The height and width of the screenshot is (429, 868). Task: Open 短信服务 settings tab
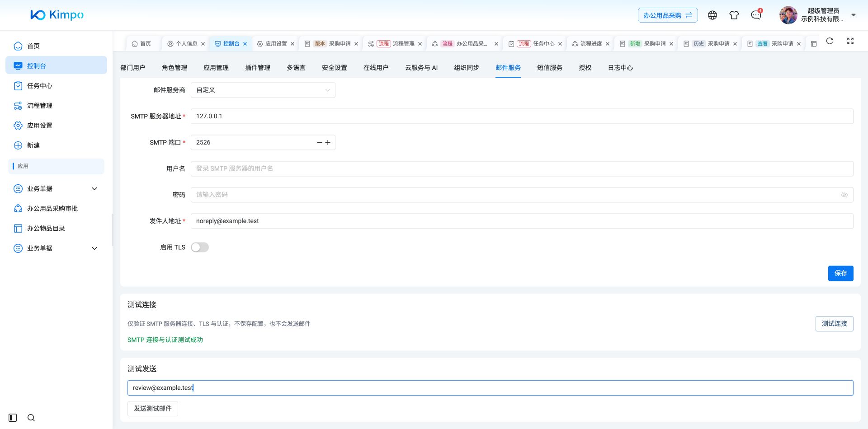550,68
